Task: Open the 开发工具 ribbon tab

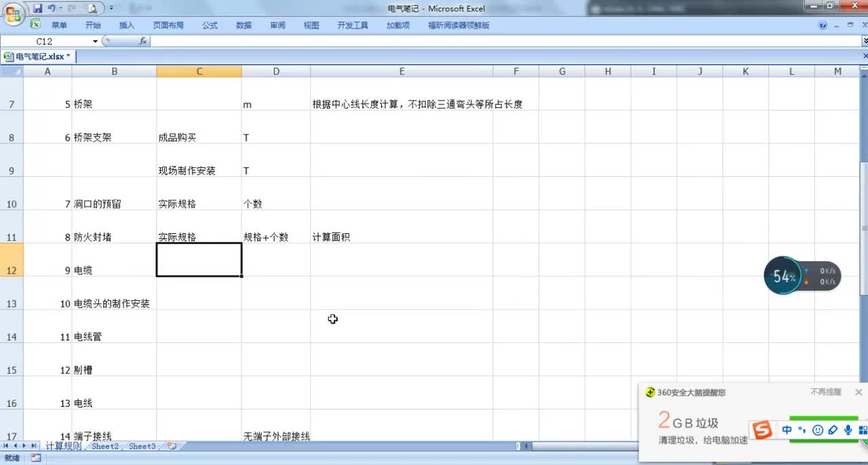Action: (x=353, y=25)
